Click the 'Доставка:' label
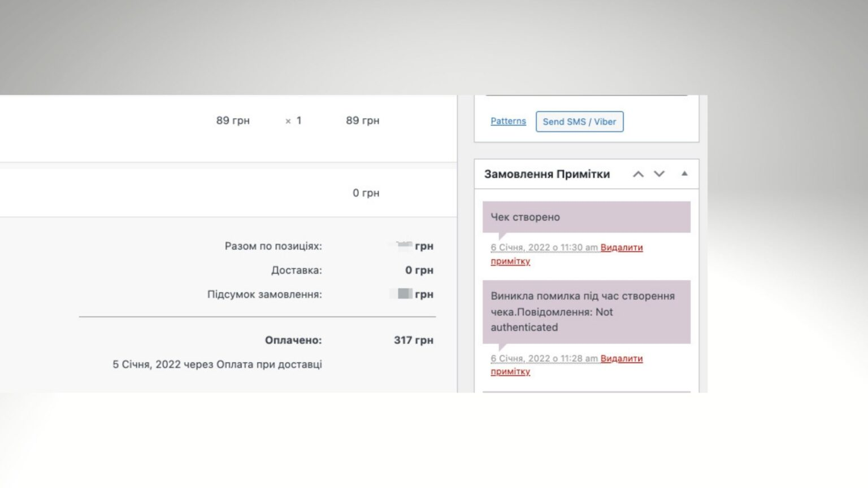This screenshot has width=868, height=488. coord(297,270)
